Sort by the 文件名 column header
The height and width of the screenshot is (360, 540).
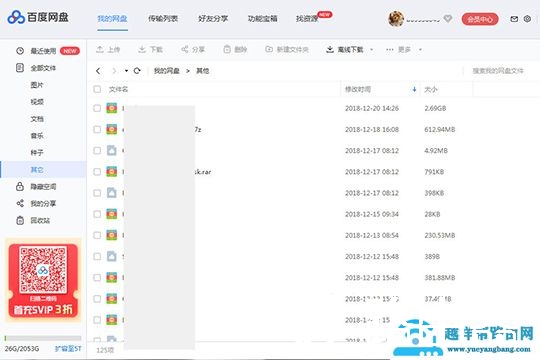[118, 89]
